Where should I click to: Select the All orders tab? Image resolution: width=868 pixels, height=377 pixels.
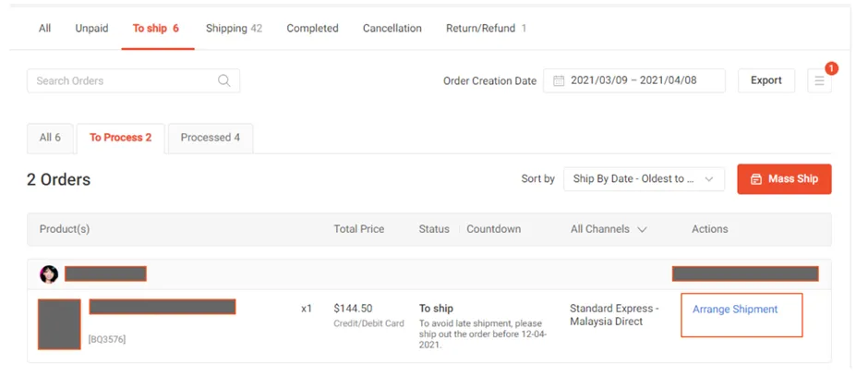pos(44,29)
